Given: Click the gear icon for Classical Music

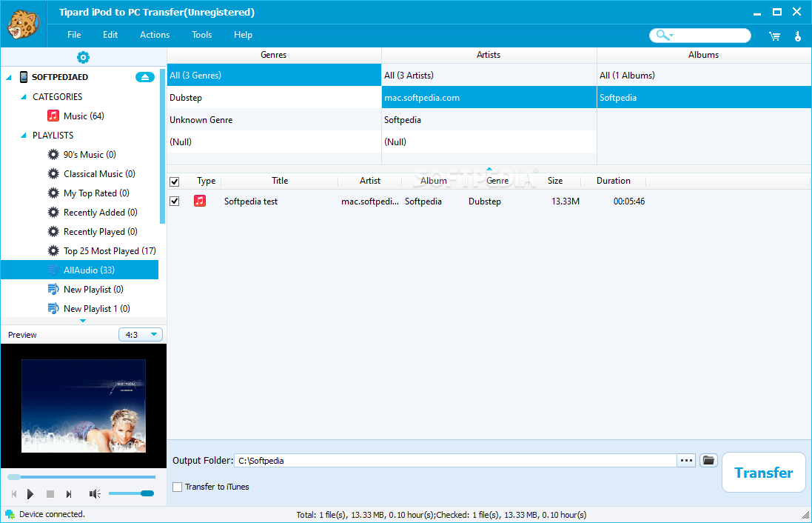Looking at the screenshot, I should (53, 173).
